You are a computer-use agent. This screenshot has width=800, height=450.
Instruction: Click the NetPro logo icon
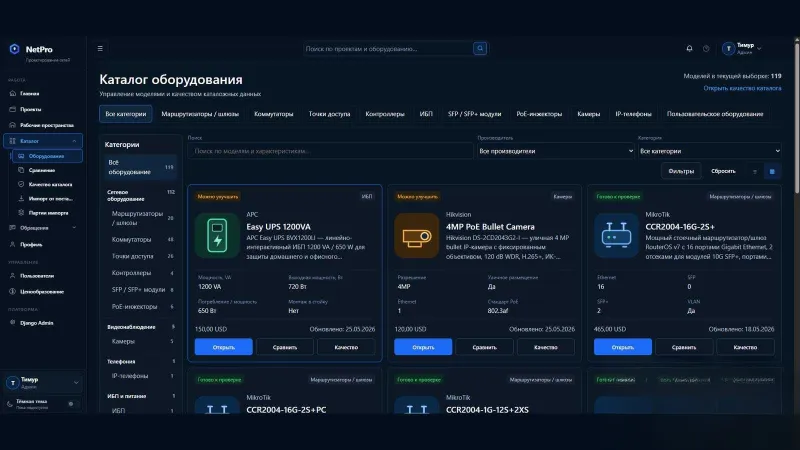click(x=14, y=49)
